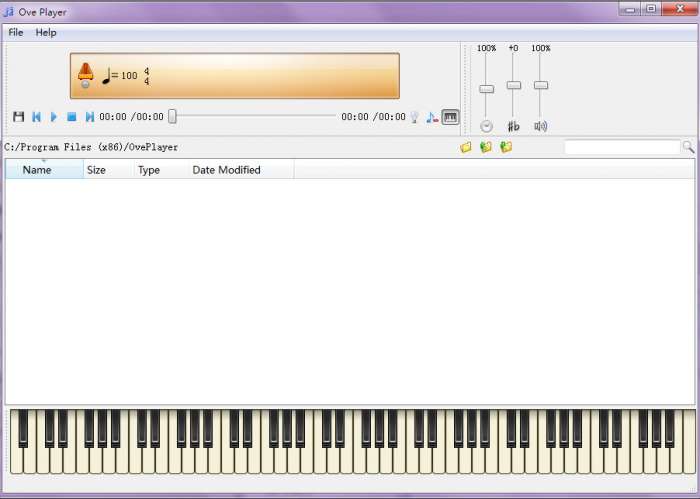The image size is (700, 499).
Task: Click the light bulb icon
Action: pos(415,117)
